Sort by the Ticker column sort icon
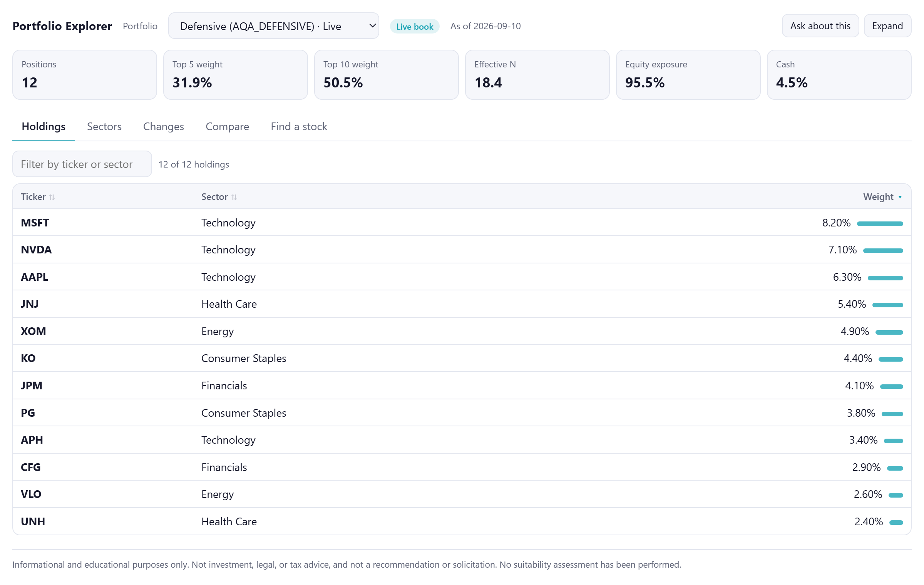Viewport: 924px width, 585px height. pyautogui.click(x=52, y=197)
